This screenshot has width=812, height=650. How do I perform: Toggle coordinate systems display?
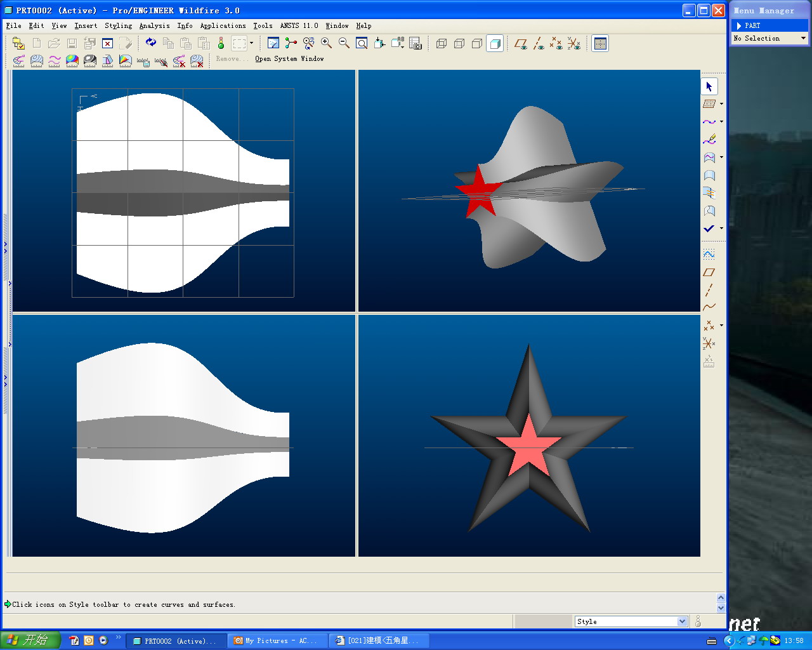(574, 43)
